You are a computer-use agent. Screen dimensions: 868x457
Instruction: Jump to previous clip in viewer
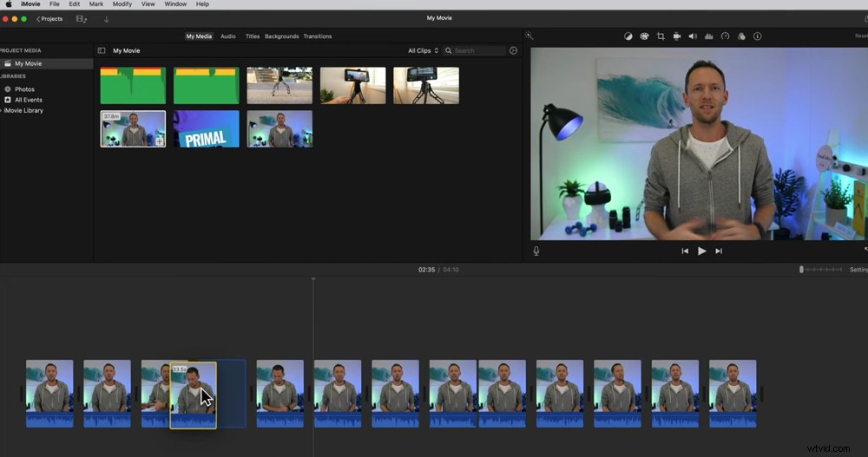[x=685, y=251]
